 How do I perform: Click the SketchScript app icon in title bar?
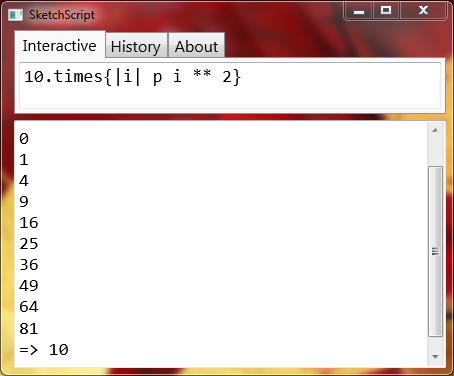click(x=15, y=15)
